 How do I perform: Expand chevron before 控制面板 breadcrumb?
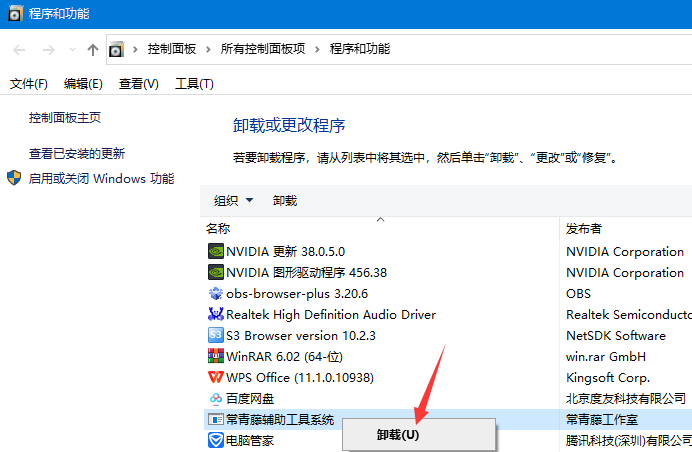(x=135, y=49)
